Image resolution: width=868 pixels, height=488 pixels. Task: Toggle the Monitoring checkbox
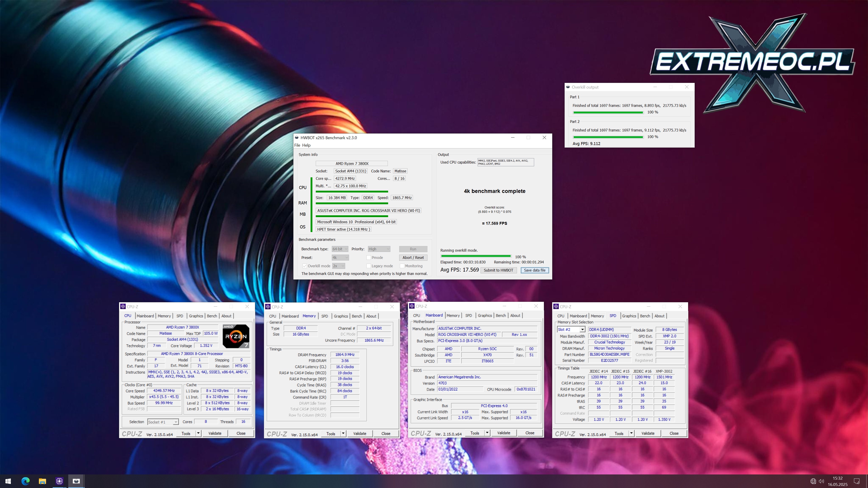click(402, 266)
